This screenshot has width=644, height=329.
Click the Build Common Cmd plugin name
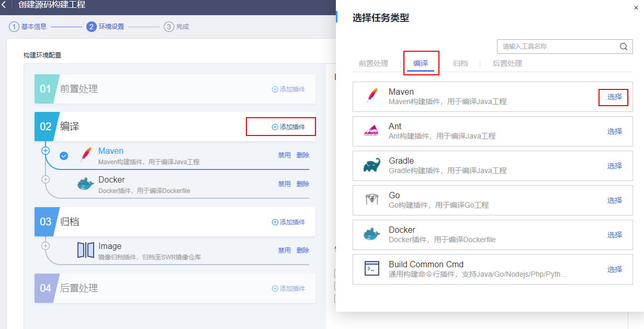pos(426,265)
